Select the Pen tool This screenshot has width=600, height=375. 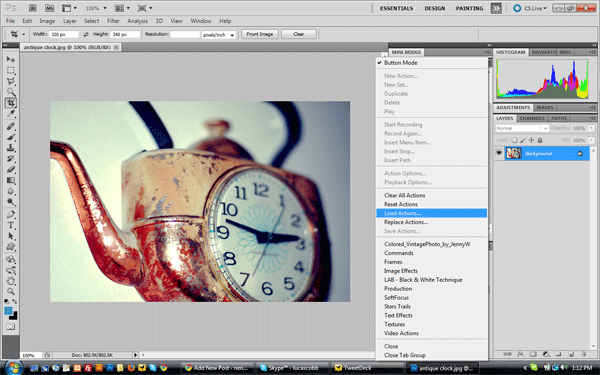pyautogui.click(x=11, y=214)
